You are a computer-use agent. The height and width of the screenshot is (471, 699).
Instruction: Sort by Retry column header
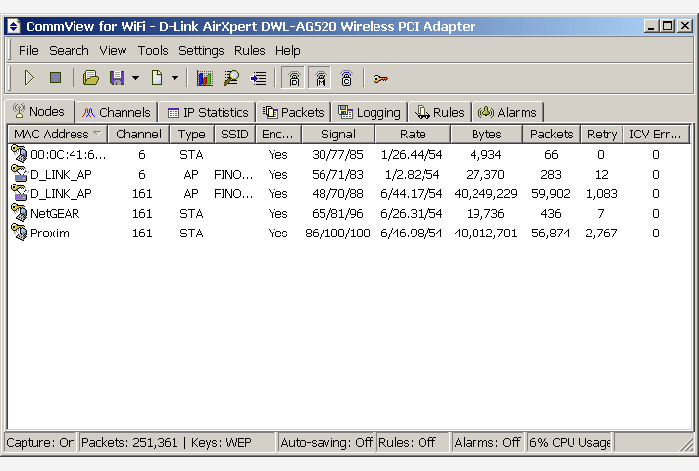(602, 134)
